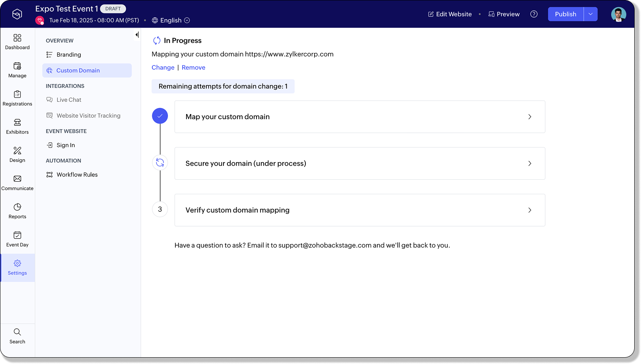
Task: Preview the event website
Action: [504, 14]
